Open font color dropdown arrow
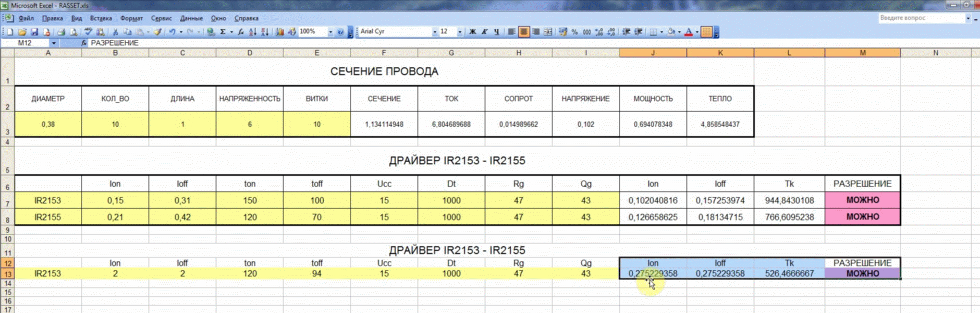 (697, 32)
